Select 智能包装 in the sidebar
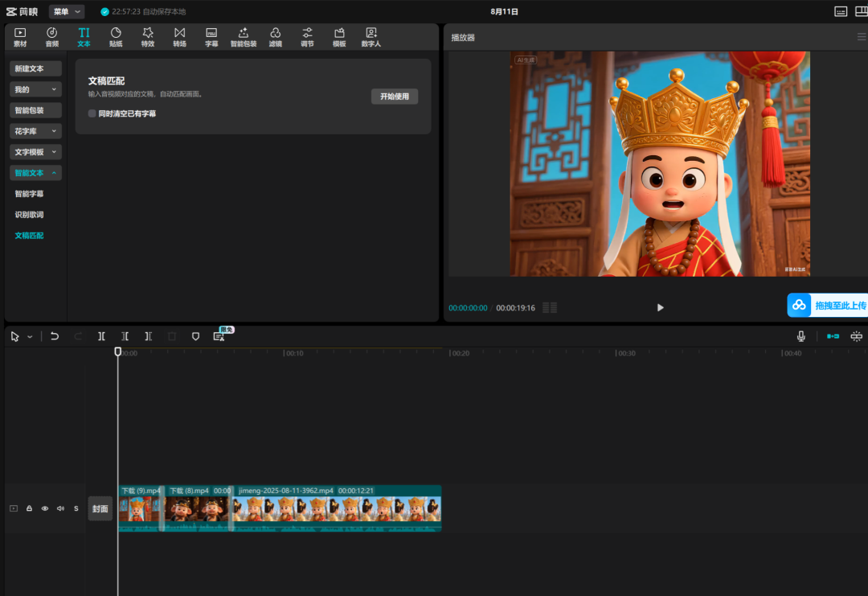This screenshot has height=596, width=868. (x=35, y=110)
